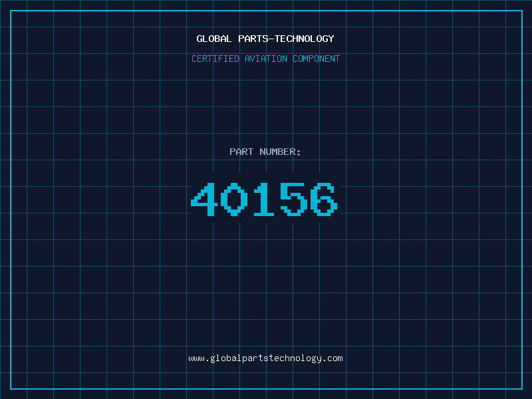The width and height of the screenshot is (532, 399).
Task: Click the word COMPONENT in the subtitle
Action: coord(317,59)
